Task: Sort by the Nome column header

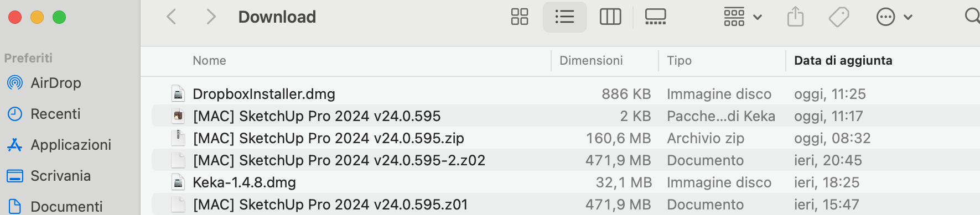Action: coord(209,60)
